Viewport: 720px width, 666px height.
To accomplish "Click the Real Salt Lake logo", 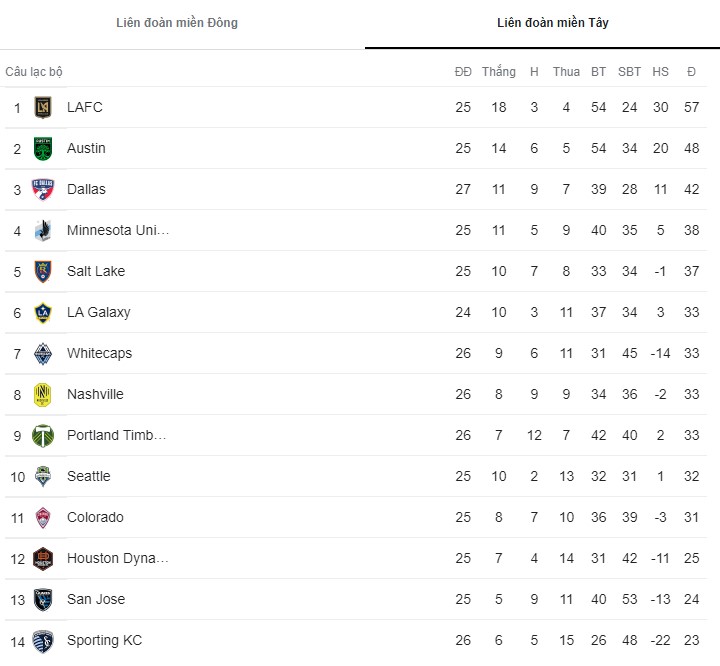I will pos(43,272).
